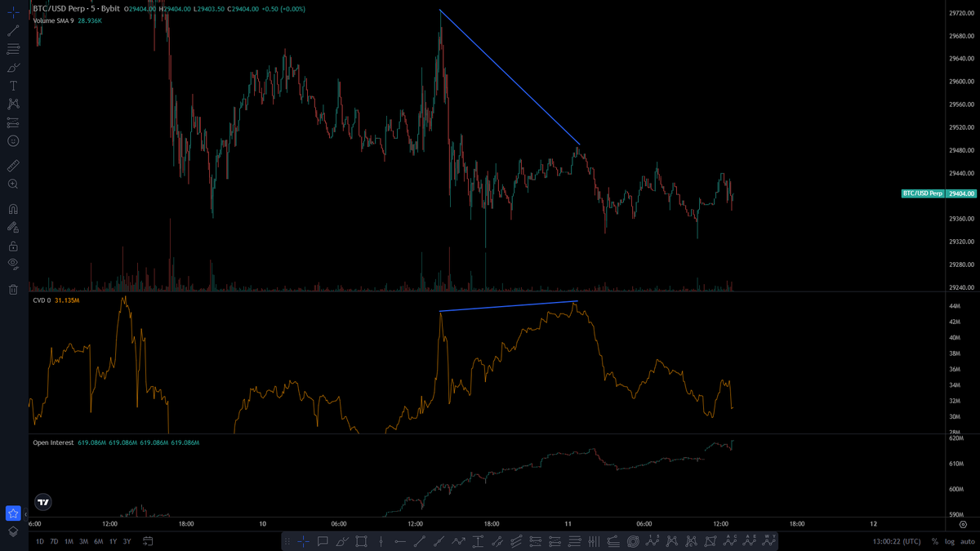Open the Object Tree layers icon

click(13, 531)
